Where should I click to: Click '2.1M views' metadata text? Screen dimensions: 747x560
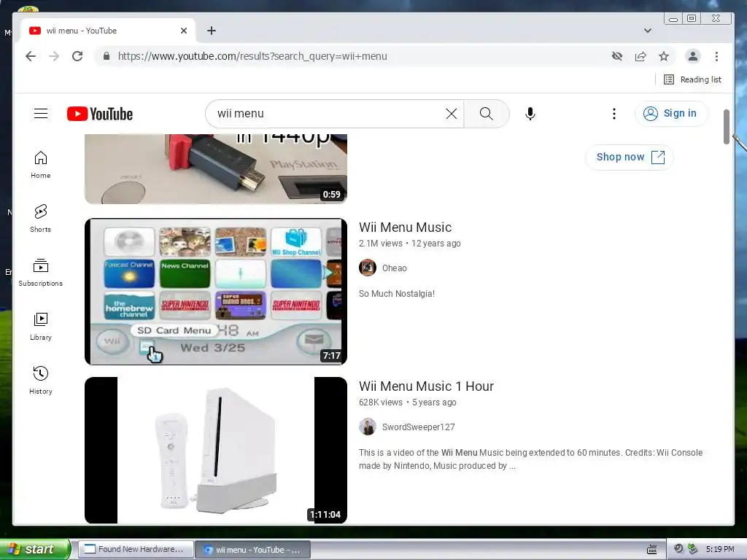pos(381,244)
